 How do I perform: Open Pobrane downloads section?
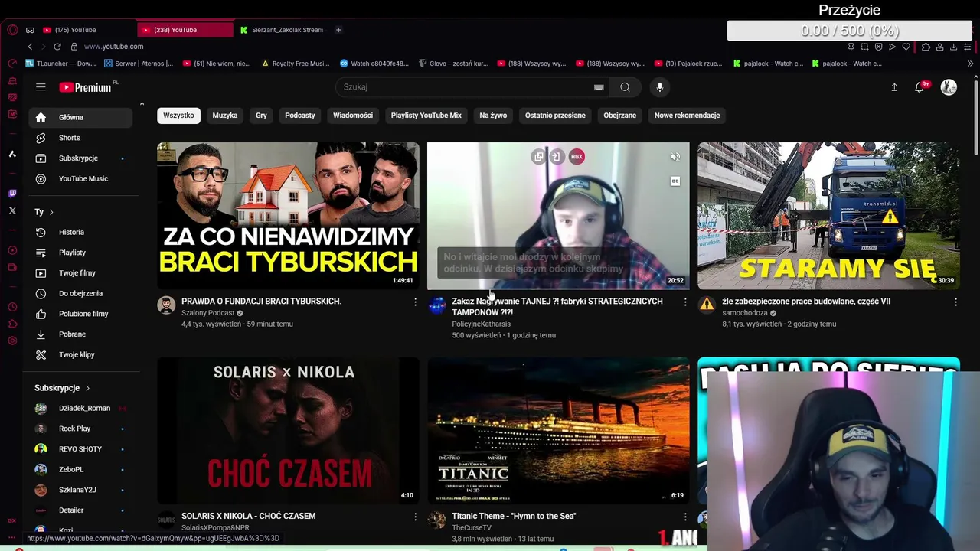coord(80,334)
